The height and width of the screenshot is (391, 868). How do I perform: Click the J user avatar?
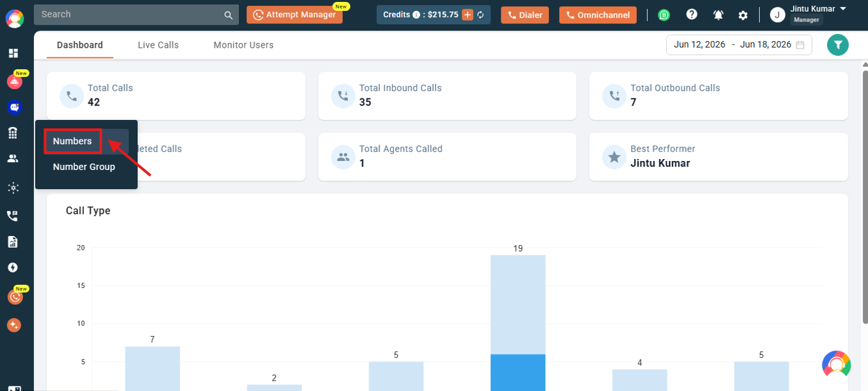[x=777, y=15]
